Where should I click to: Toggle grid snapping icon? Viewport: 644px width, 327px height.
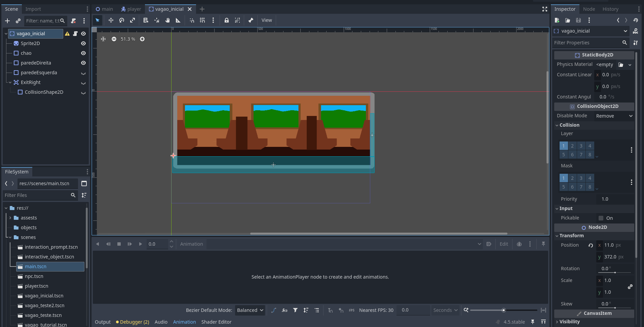point(202,20)
